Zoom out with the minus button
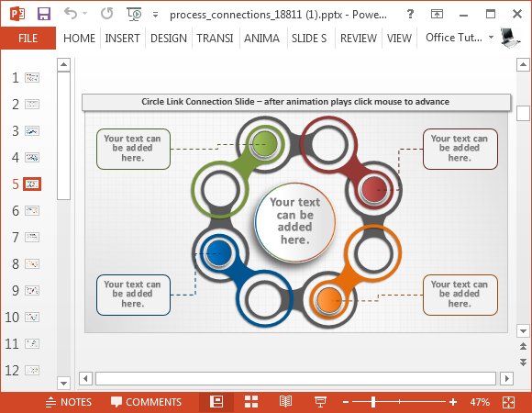This screenshot has height=413, width=532. click(346, 403)
